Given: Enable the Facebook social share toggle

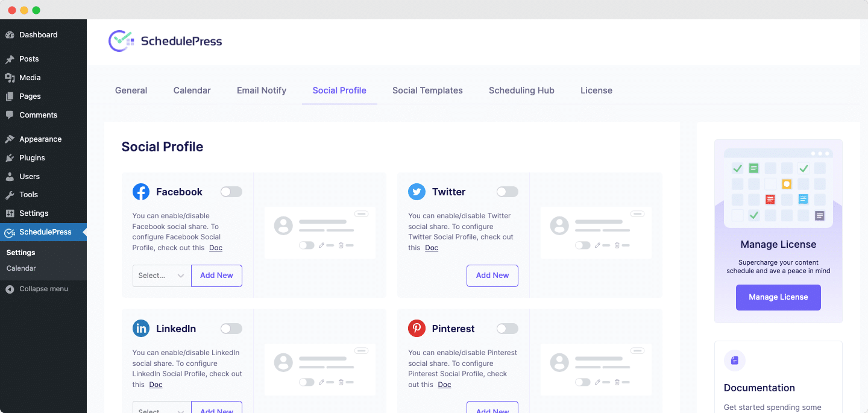Looking at the screenshot, I should 231,192.
